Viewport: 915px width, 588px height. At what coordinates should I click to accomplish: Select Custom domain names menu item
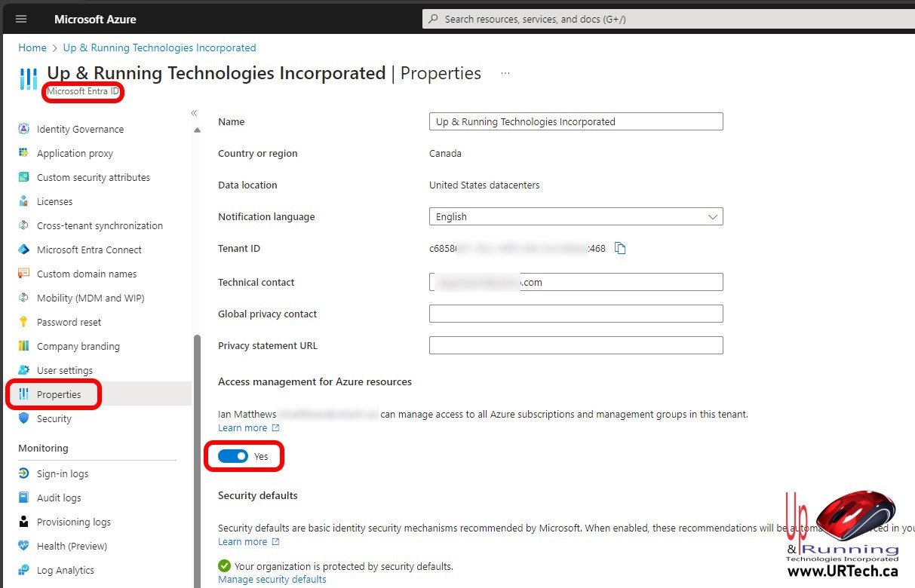tap(87, 274)
